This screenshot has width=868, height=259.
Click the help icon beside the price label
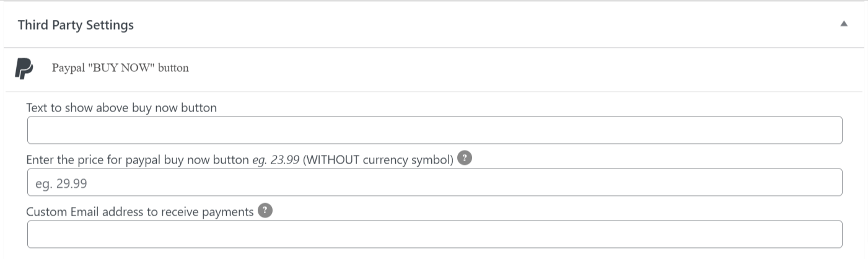(465, 159)
